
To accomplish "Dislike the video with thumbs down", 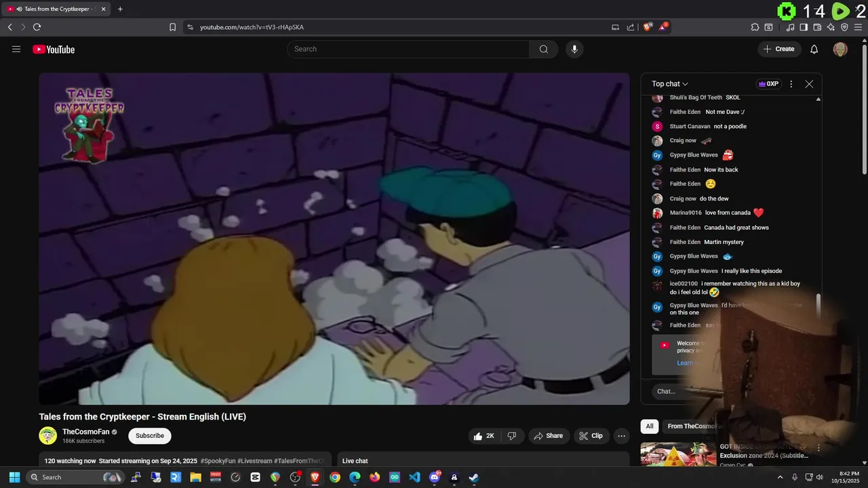I will (512, 436).
